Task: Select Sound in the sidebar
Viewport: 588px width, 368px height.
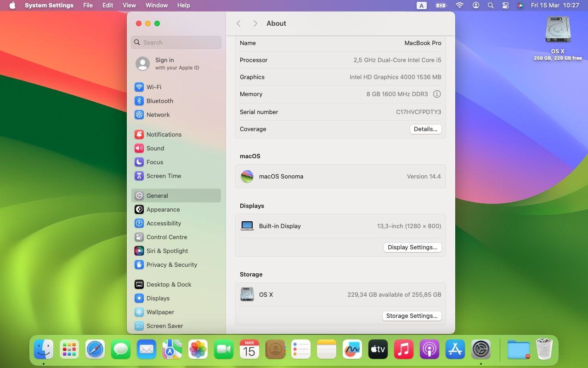Action: point(176,148)
